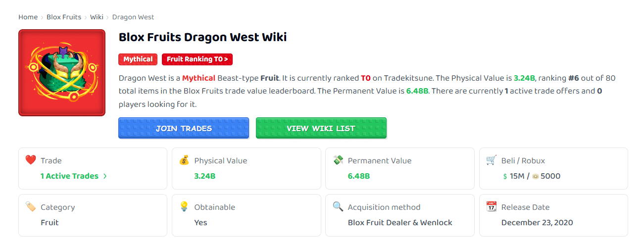Click the red Mythical rarity badge
Screen dimensions: 644x245
[x=138, y=59]
